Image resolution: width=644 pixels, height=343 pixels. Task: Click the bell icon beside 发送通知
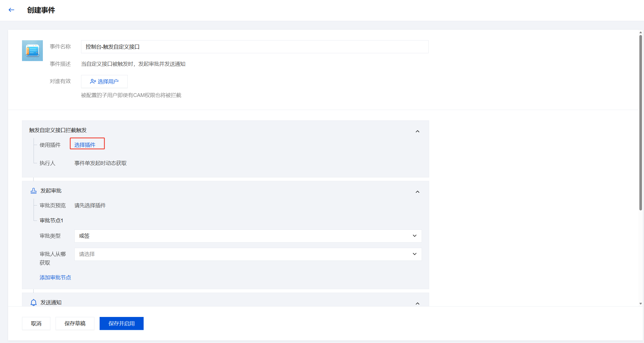click(x=34, y=302)
